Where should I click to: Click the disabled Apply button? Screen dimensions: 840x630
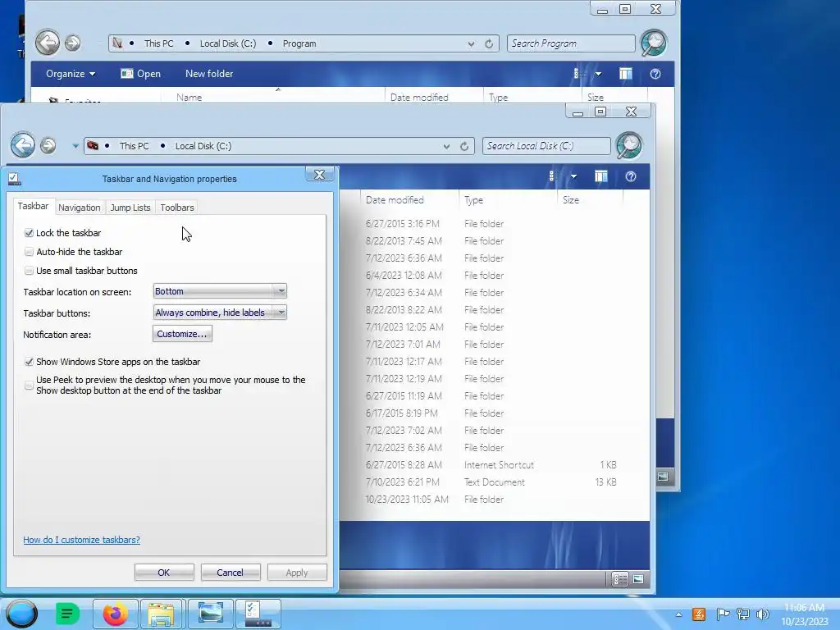[297, 572]
